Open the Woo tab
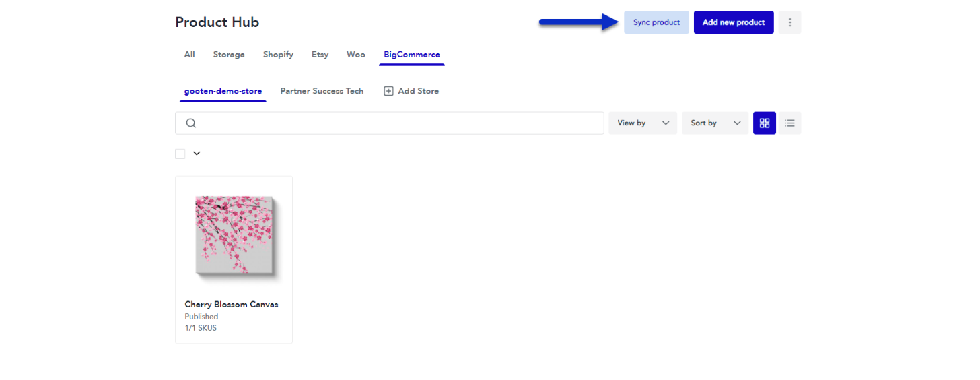 pos(356,55)
